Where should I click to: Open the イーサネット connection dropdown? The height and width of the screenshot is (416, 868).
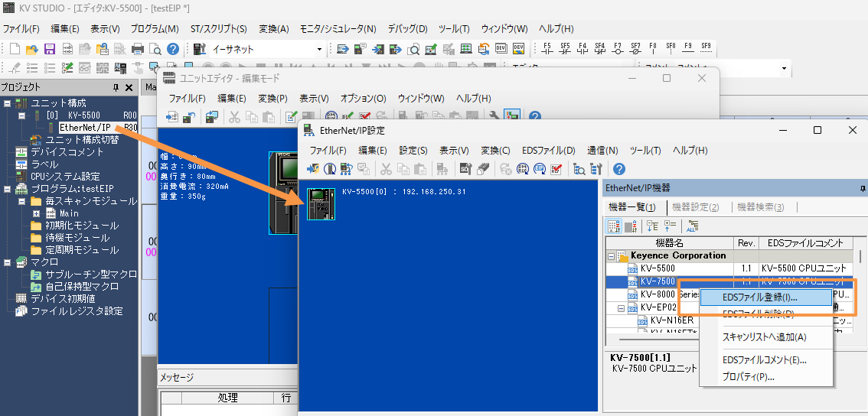point(320,49)
